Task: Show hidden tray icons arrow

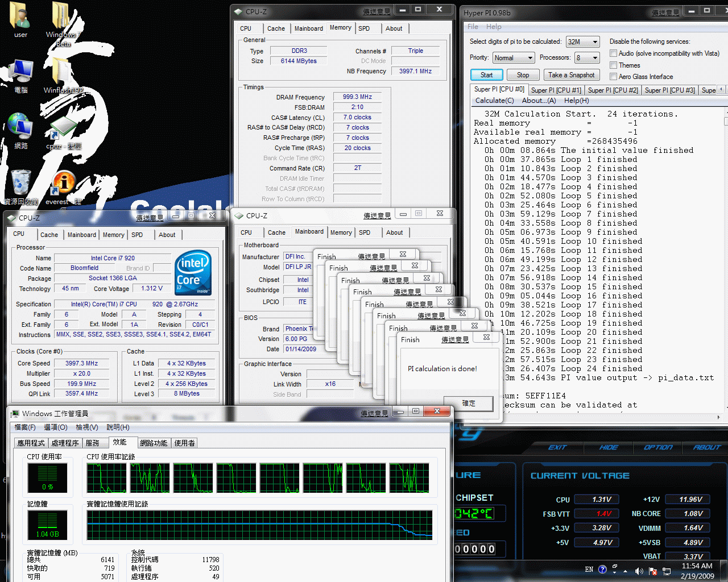Action: pyautogui.click(x=626, y=571)
